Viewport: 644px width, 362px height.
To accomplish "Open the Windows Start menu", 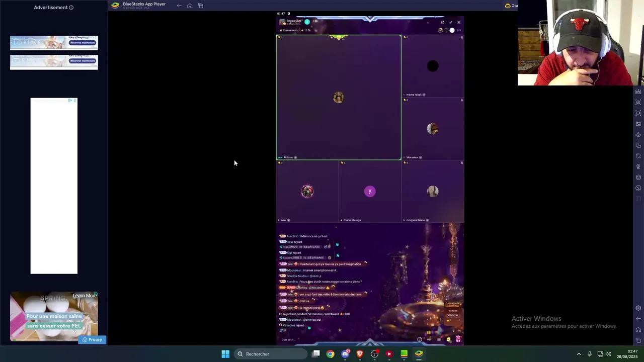I will pos(225,354).
